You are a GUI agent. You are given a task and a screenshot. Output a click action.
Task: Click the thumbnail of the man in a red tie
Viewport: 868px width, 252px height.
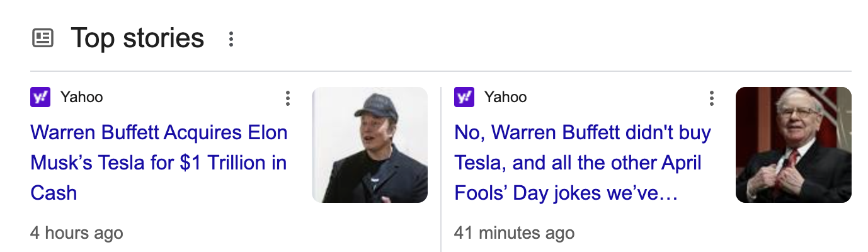coord(793,145)
